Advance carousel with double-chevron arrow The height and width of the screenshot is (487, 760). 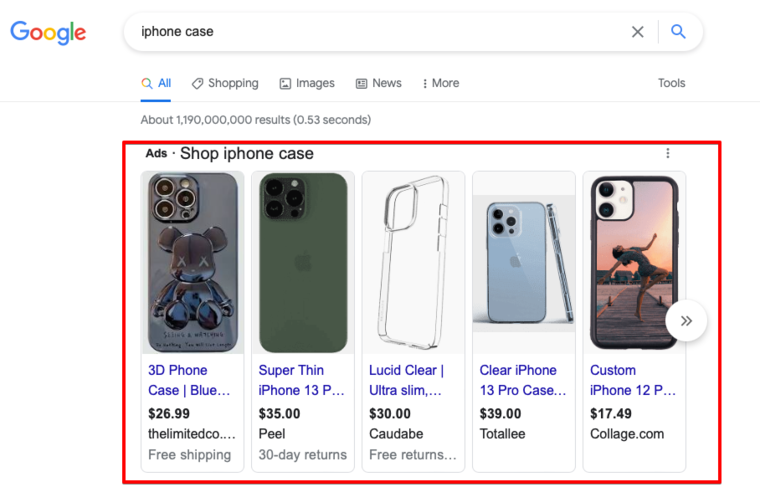(686, 321)
